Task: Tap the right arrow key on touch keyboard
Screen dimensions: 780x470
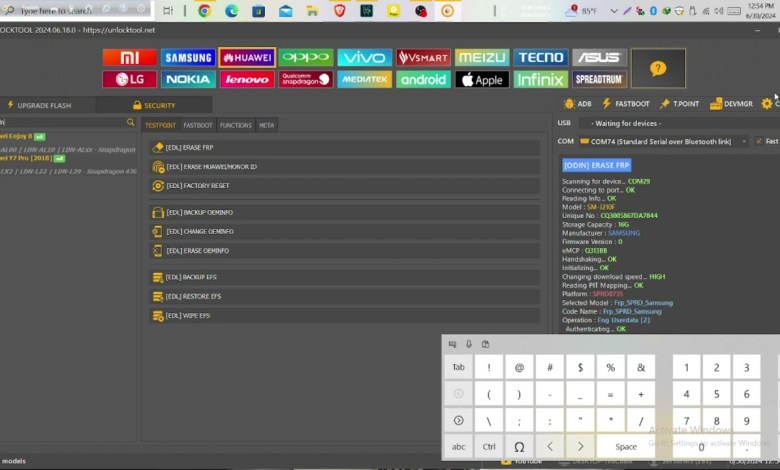Action: 580,447
